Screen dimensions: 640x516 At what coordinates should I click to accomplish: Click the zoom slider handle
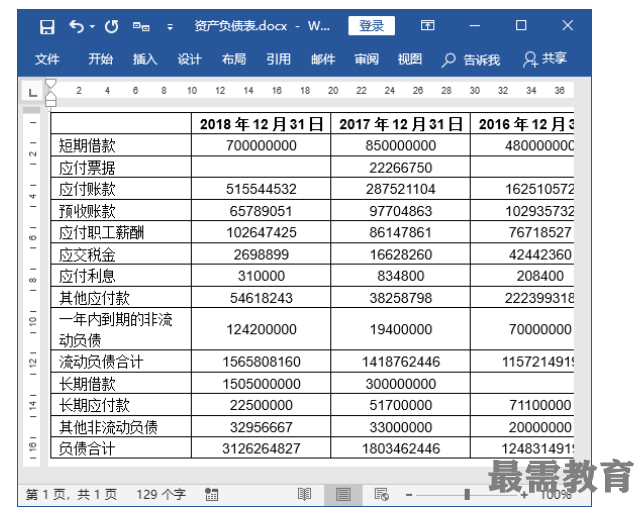[x=467, y=495]
